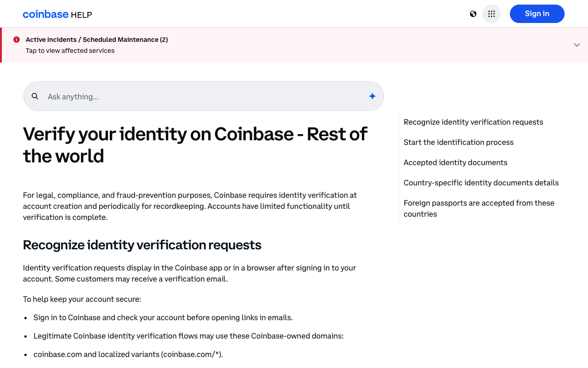588x368 pixels.
Task: Jump to 'Recognize identity verification requests' section
Action: pyautogui.click(x=473, y=122)
